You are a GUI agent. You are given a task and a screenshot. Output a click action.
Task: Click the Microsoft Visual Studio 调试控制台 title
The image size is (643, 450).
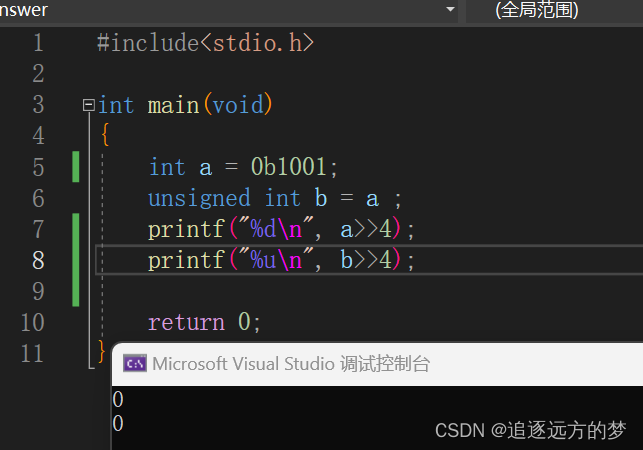click(x=291, y=364)
